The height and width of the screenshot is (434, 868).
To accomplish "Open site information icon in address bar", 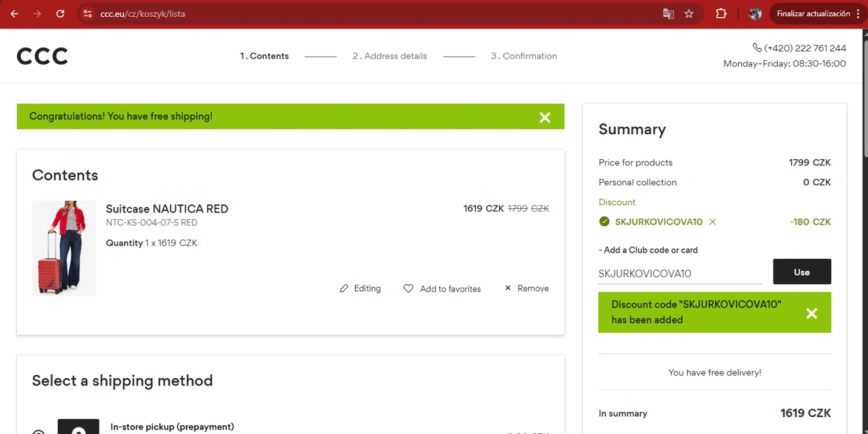I will point(87,14).
